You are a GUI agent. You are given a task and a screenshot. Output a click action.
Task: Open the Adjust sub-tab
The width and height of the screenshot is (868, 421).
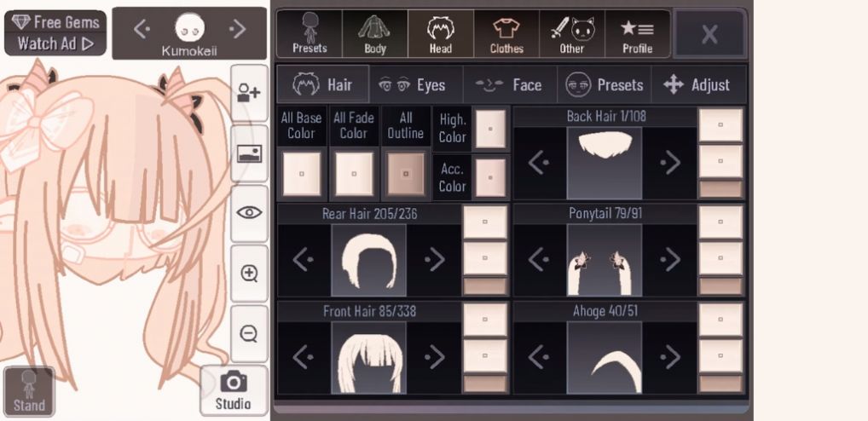(697, 85)
